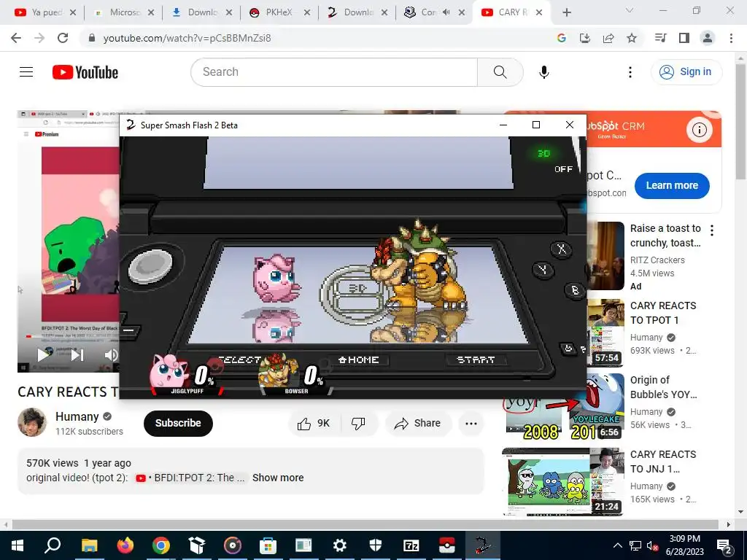
Task: Toggle Chrome side panel
Action: [684, 38]
